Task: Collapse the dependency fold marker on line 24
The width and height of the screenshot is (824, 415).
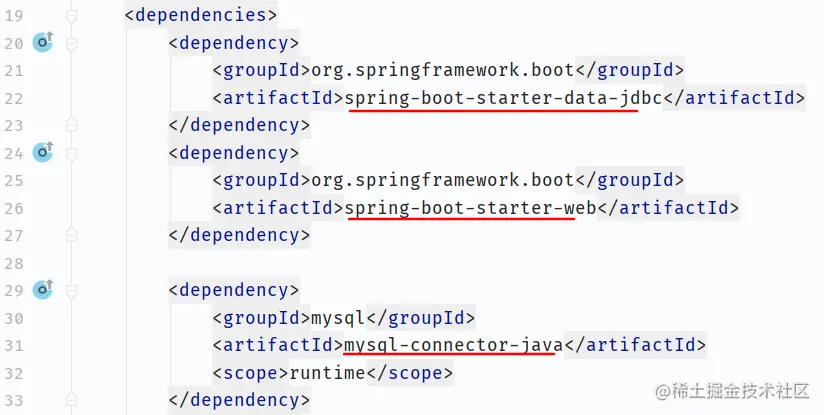Action: click(x=71, y=153)
